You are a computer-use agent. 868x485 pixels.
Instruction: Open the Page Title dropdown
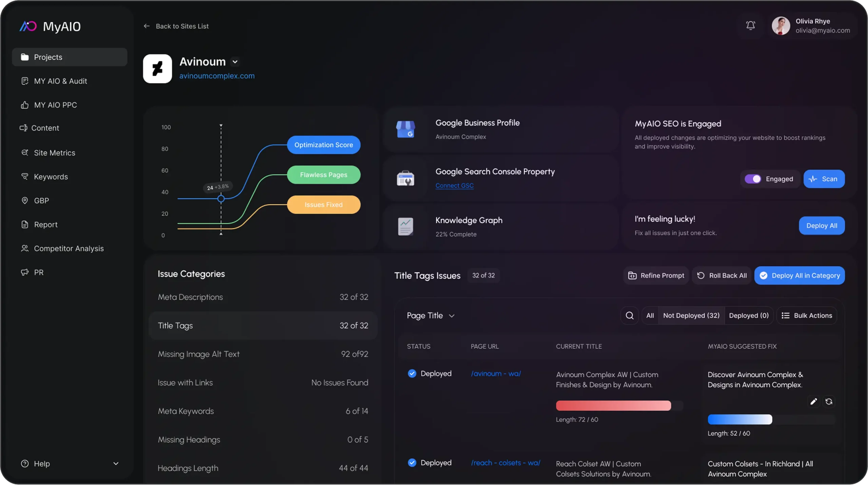[431, 316]
